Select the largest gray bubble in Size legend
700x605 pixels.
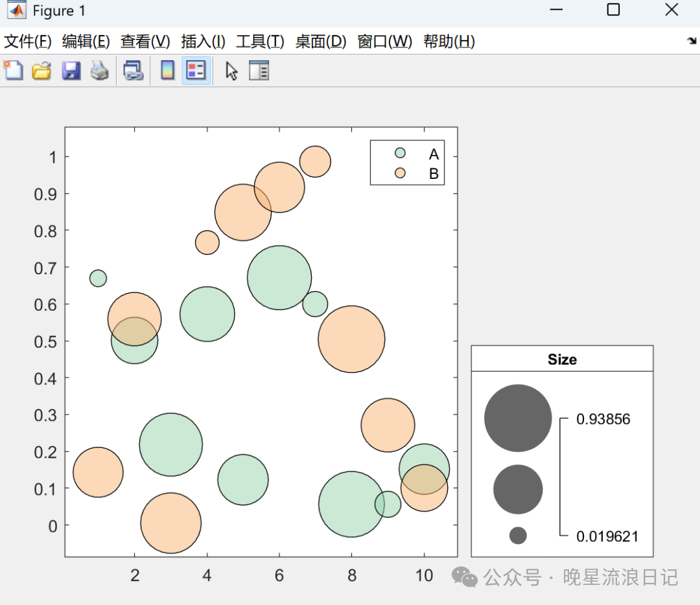pyautogui.click(x=518, y=418)
